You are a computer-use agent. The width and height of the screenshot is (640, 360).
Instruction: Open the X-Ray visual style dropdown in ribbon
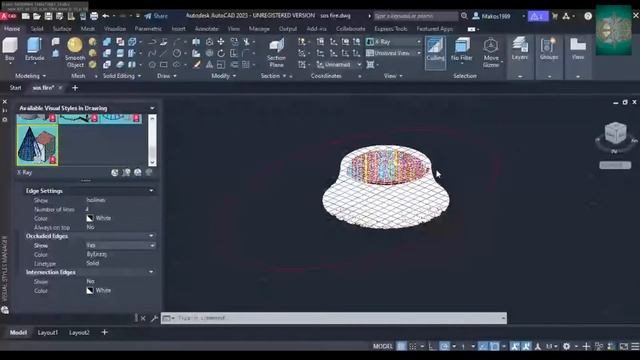point(393,42)
